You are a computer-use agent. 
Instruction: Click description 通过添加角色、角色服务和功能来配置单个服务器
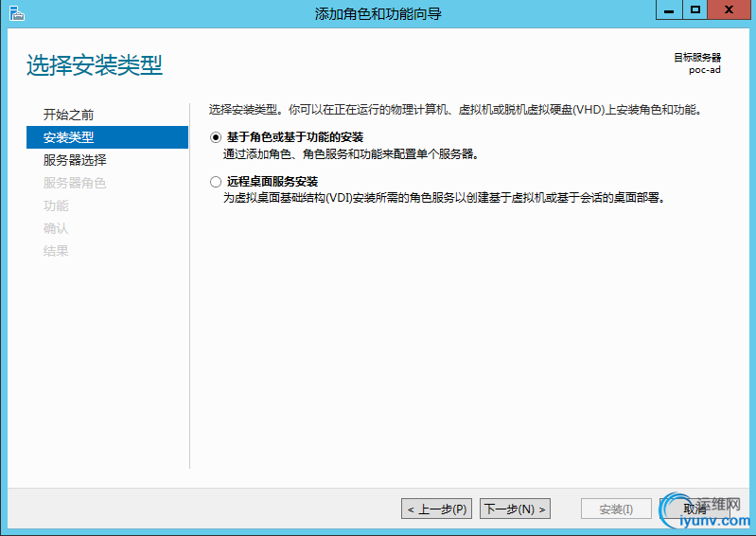[351, 155]
